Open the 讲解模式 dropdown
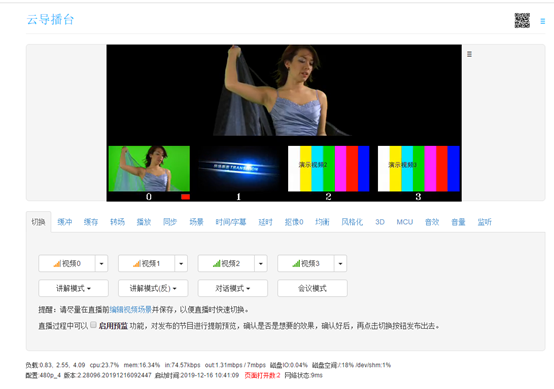Image resolution: width=554 pixels, height=389 pixels. pos(73,288)
